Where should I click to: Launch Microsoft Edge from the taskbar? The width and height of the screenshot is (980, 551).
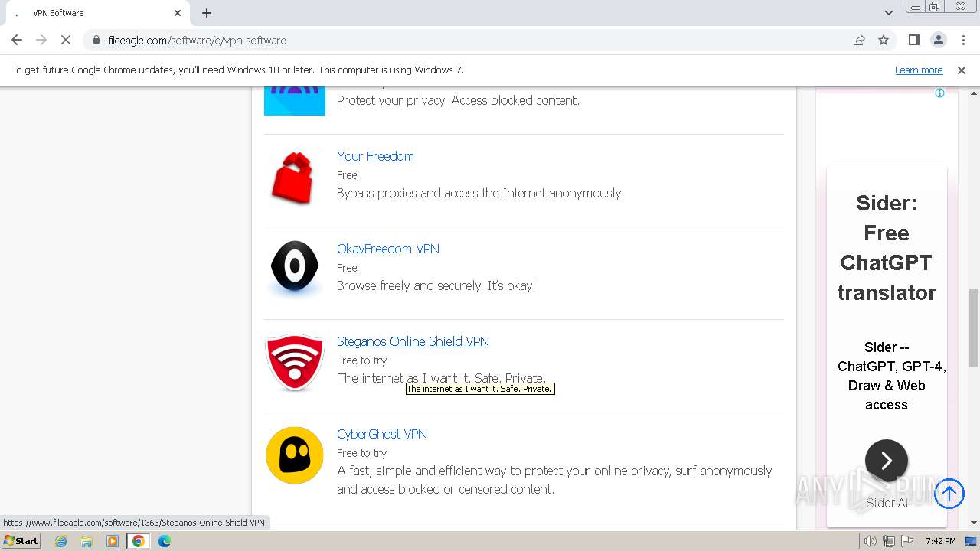(x=165, y=541)
